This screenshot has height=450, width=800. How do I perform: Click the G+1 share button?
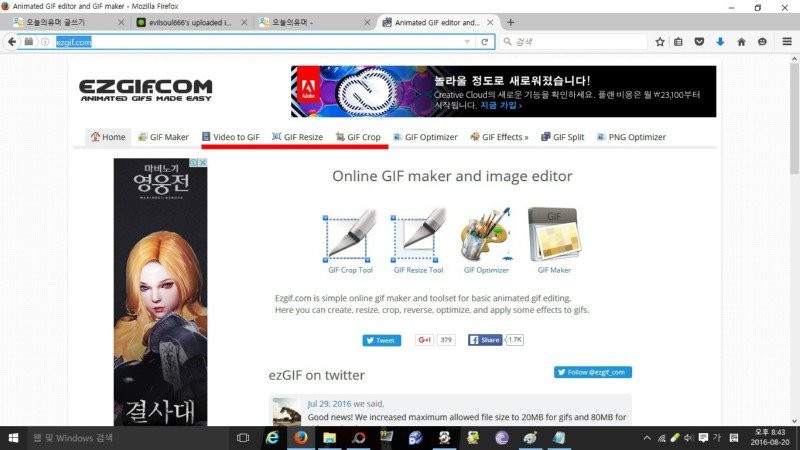coord(424,340)
